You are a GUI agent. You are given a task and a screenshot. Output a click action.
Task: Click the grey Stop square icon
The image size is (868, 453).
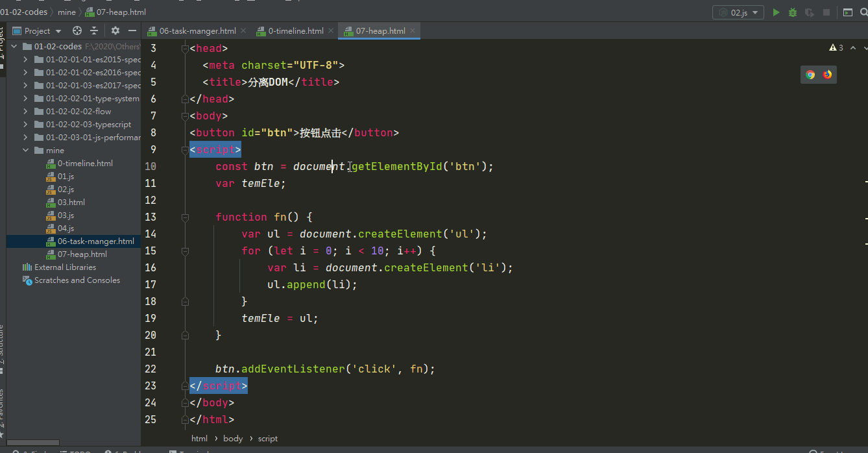point(826,12)
